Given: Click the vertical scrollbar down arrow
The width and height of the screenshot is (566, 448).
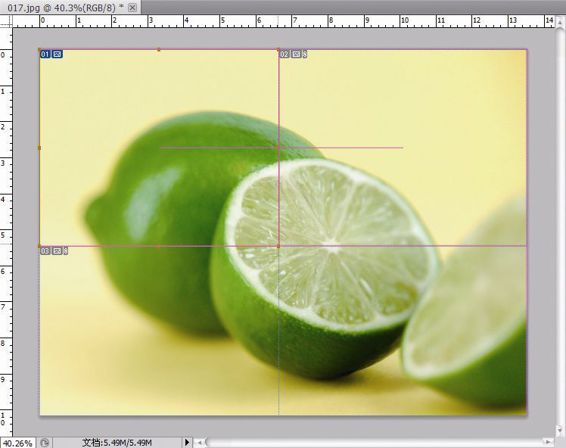Looking at the screenshot, I should [x=560, y=430].
